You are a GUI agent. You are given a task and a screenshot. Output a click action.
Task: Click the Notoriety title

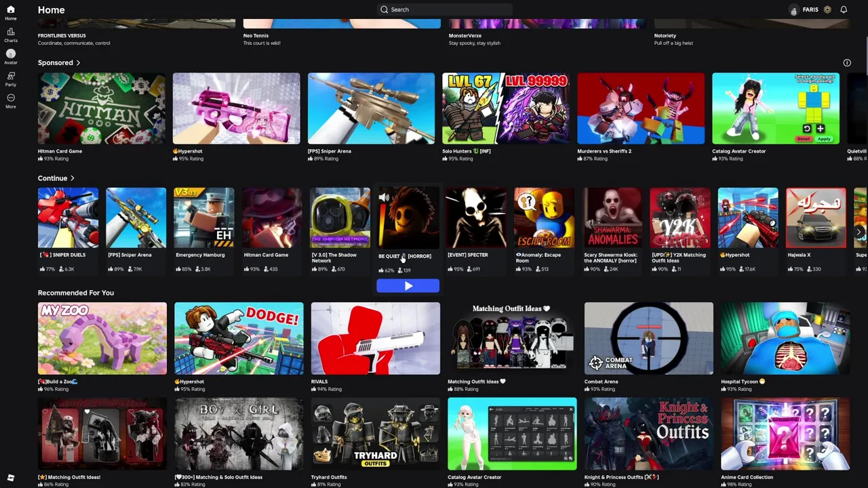tap(665, 36)
